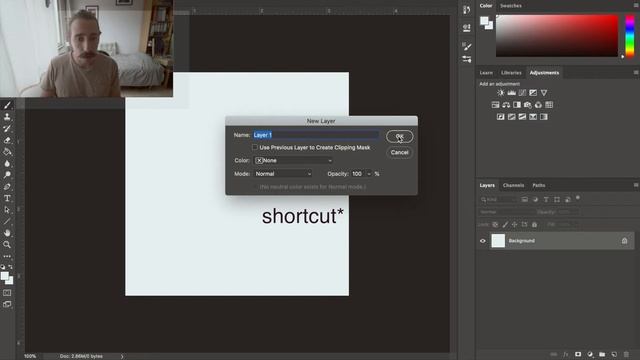Toggle filter for type layers
Screen dimensions: 640x360
546,199
